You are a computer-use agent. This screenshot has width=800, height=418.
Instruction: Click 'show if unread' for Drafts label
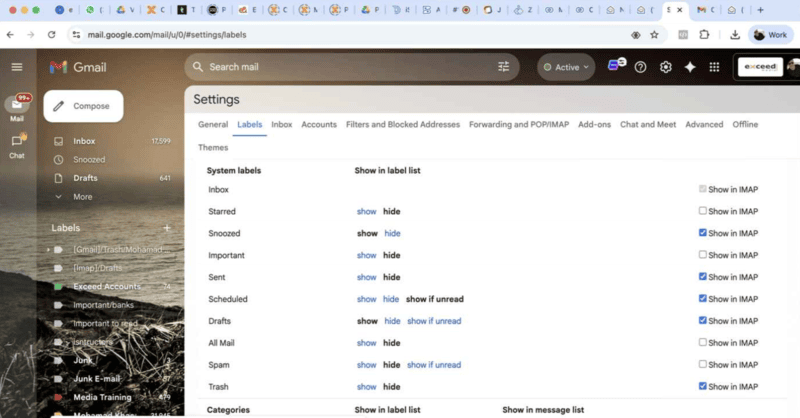[434, 321]
